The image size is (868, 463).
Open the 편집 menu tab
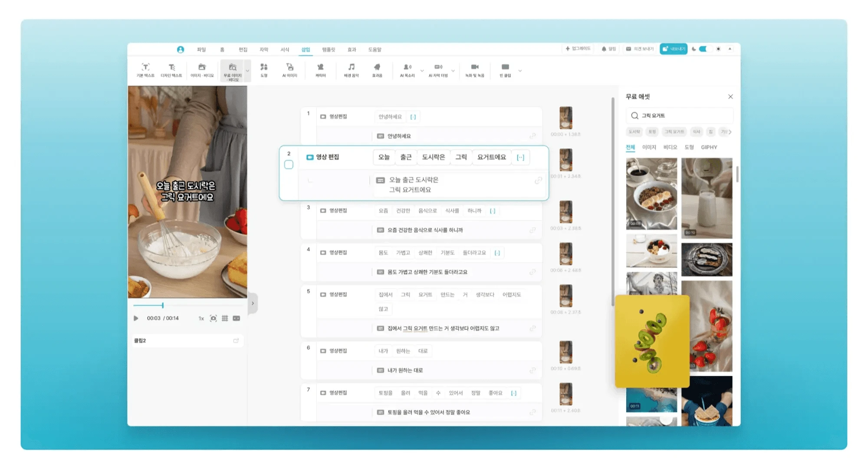[x=243, y=49]
